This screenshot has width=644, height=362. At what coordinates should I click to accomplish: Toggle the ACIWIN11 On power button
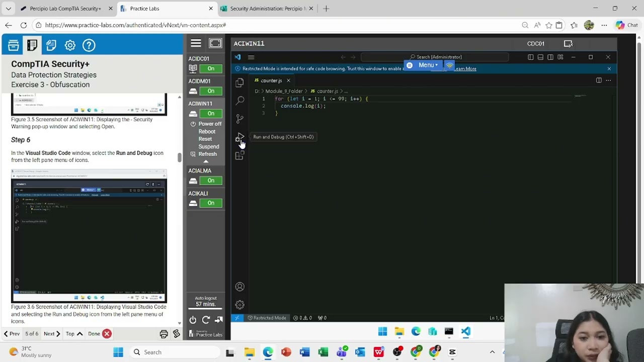[x=211, y=114]
